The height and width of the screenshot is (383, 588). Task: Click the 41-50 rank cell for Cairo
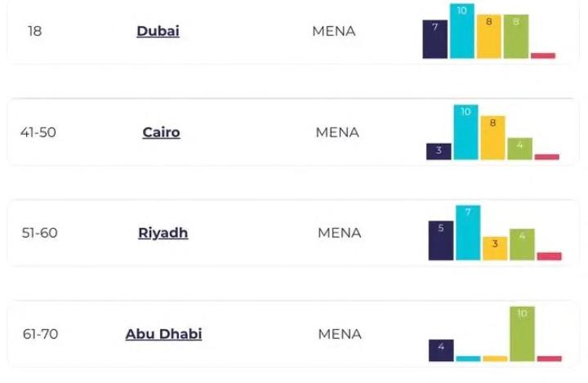(x=38, y=132)
